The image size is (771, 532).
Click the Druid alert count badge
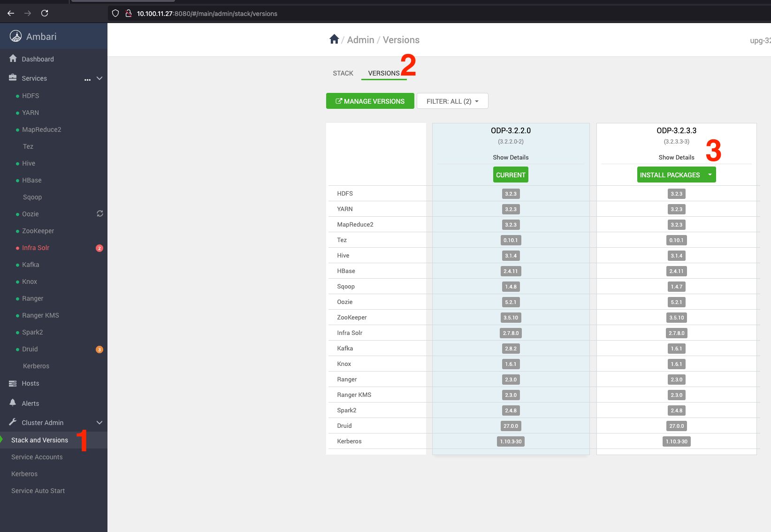(99, 350)
